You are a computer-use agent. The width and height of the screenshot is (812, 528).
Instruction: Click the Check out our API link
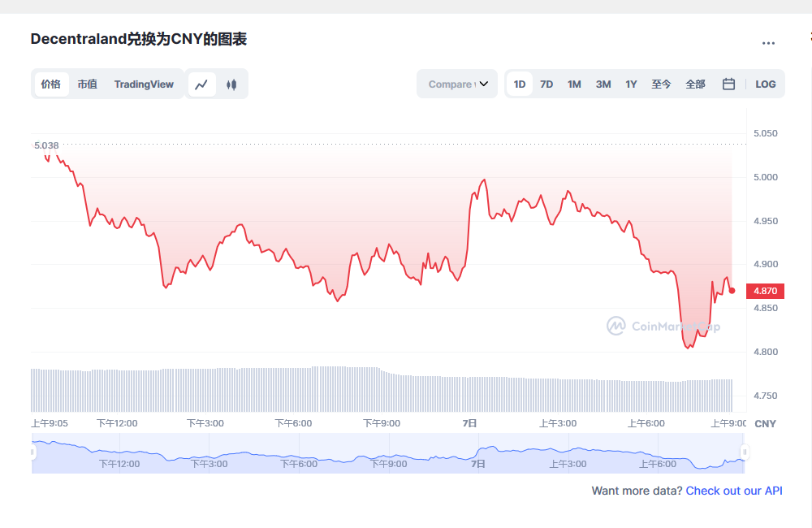(734, 491)
